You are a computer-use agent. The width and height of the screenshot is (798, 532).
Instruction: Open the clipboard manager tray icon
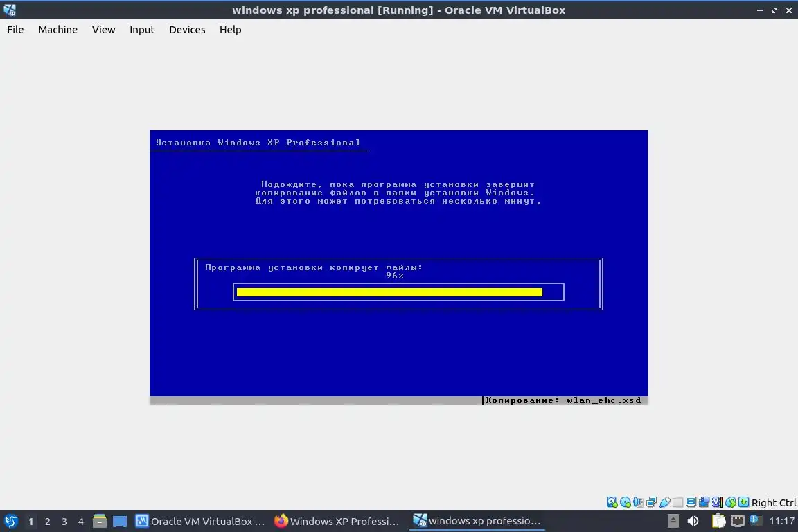[718, 521]
